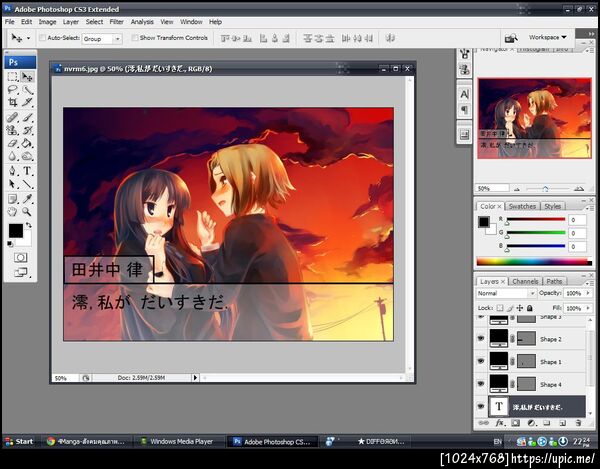Screen dimensions: 600x469
Task: Select the Horizontal Type tool
Action: point(27,171)
